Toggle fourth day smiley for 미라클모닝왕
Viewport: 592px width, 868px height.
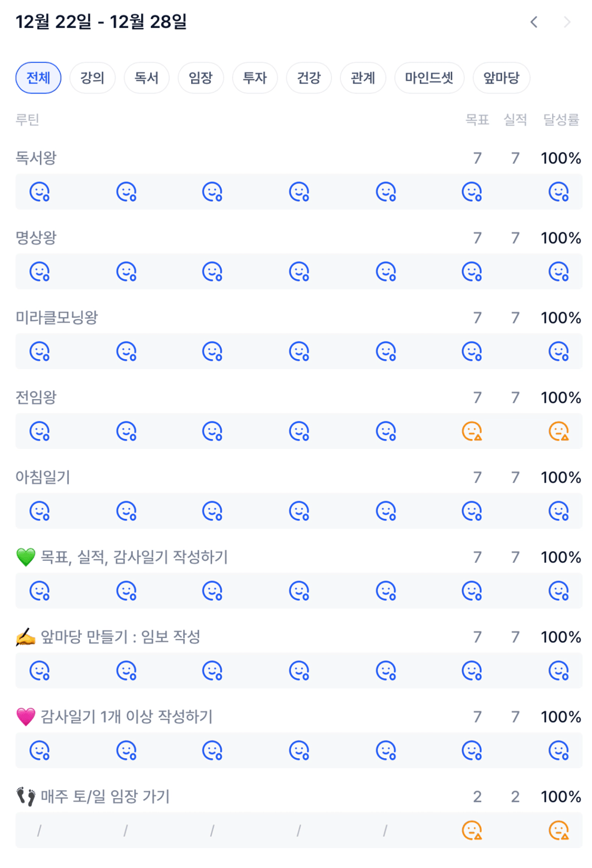pos(299,351)
